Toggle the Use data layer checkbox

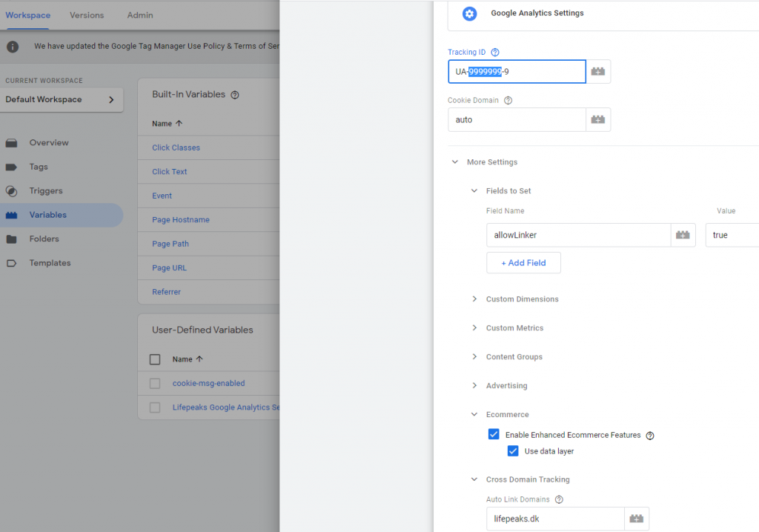[513, 451]
